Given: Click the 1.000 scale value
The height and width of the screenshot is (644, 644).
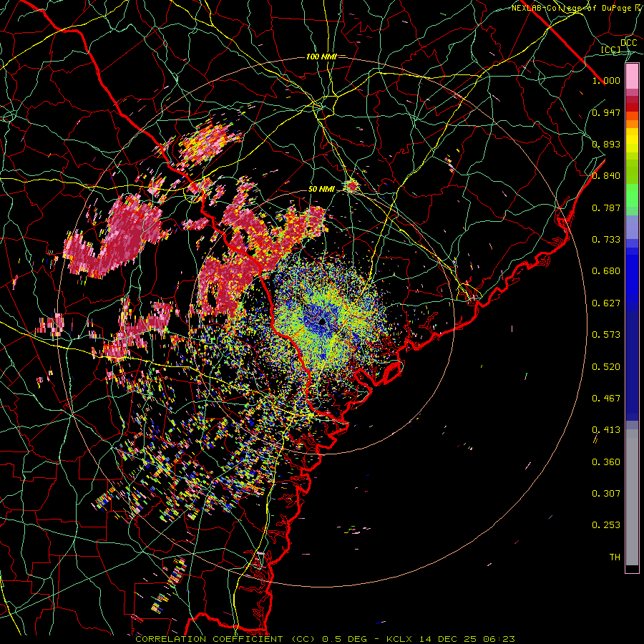Looking at the screenshot, I should [x=606, y=80].
